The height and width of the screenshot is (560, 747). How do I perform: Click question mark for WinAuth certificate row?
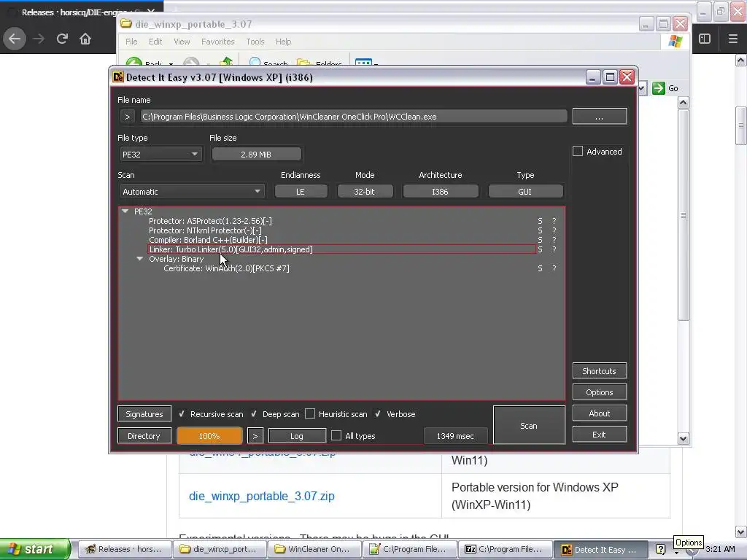pyautogui.click(x=554, y=268)
